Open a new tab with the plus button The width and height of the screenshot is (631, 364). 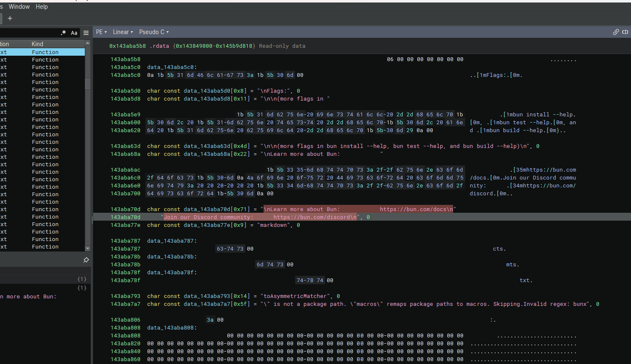(x=10, y=18)
